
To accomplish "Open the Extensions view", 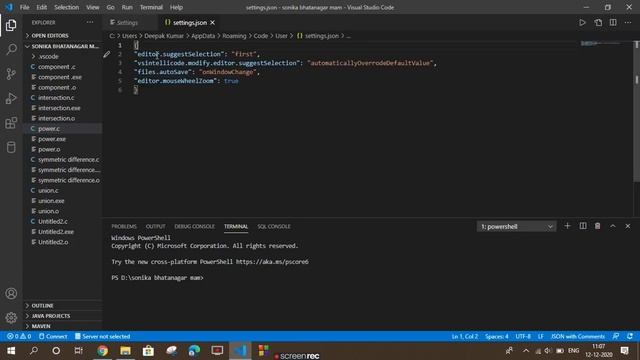I will tap(11, 123).
